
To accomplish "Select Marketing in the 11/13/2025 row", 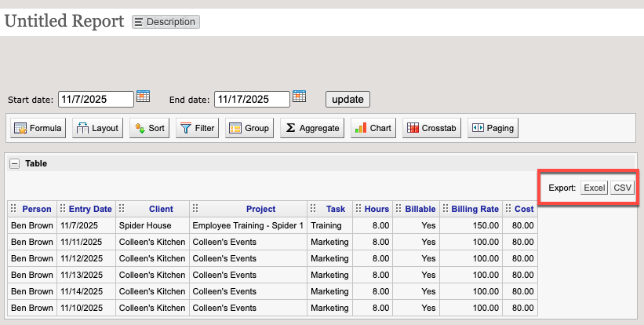I will 329,275.
